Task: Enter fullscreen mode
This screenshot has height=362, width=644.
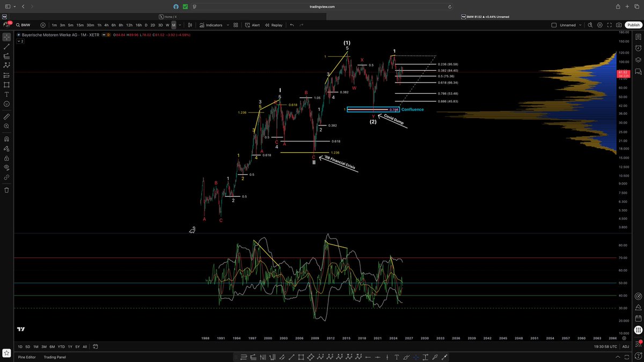Action: point(609,25)
